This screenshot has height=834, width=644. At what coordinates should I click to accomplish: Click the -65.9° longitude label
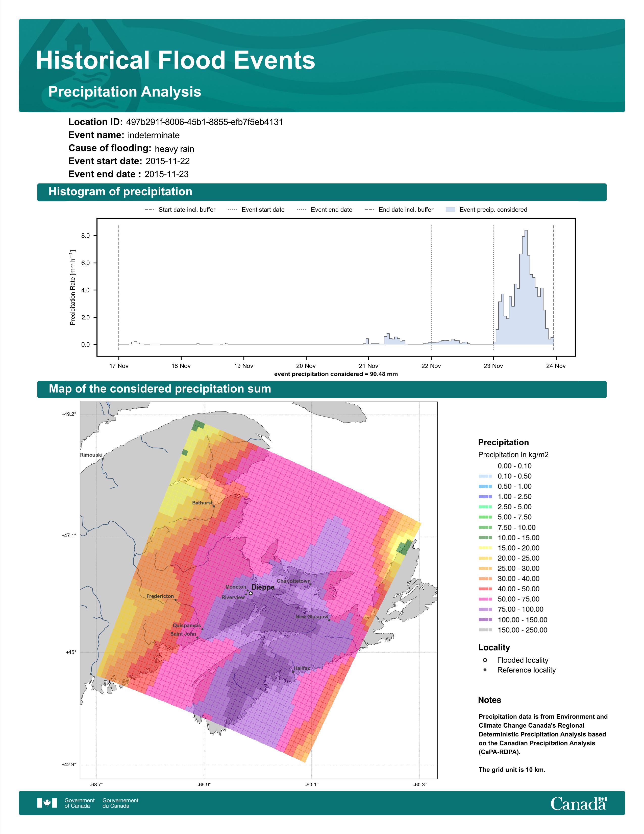204,785
